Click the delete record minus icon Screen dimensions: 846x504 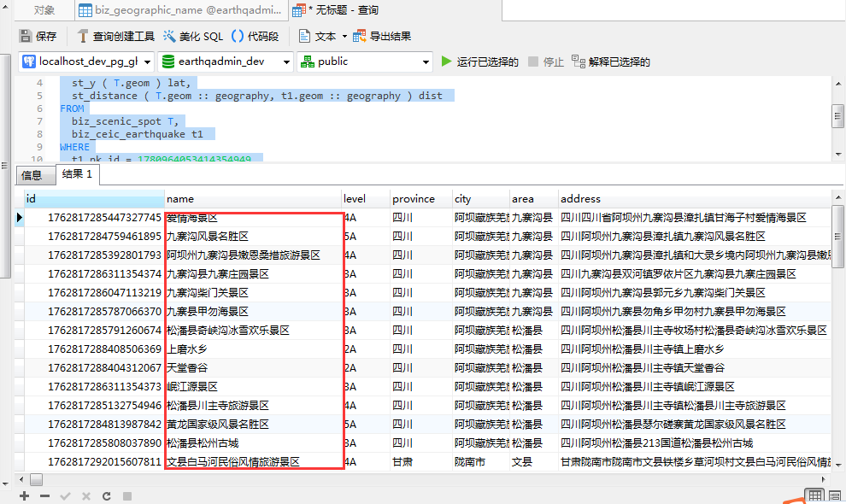coord(44,496)
